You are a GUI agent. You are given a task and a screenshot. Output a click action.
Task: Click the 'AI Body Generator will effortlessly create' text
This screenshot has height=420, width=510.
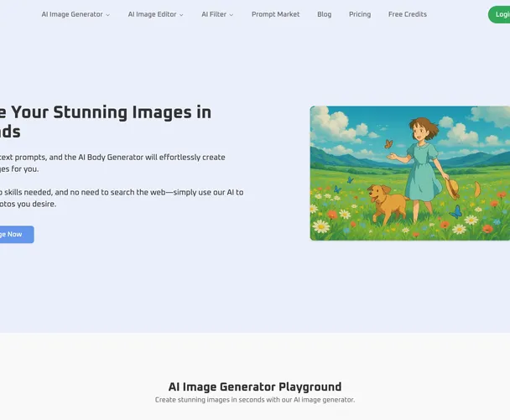pyautogui.click(x=152, y=158)
